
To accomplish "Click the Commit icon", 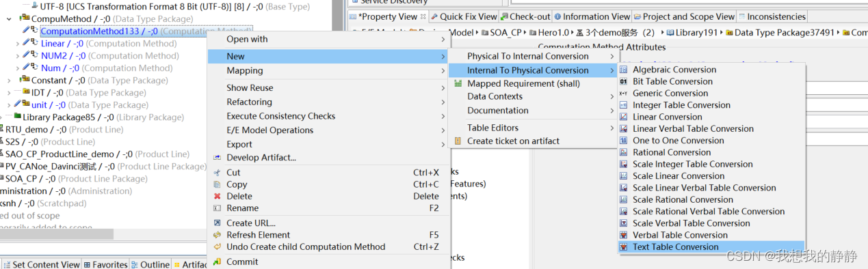I will (x=218, y=261).
